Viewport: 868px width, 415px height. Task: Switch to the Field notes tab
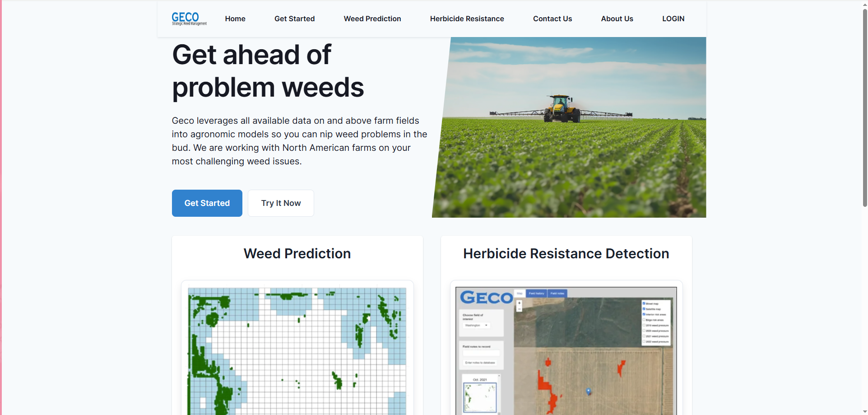pyautogui.click(x=557, y=294)
